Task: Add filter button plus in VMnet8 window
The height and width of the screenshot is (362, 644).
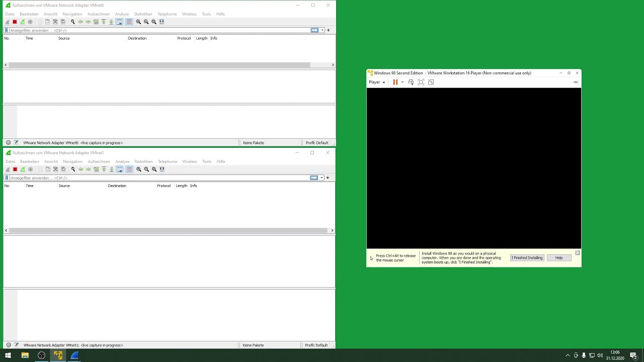Action: [x=328, y=30]
